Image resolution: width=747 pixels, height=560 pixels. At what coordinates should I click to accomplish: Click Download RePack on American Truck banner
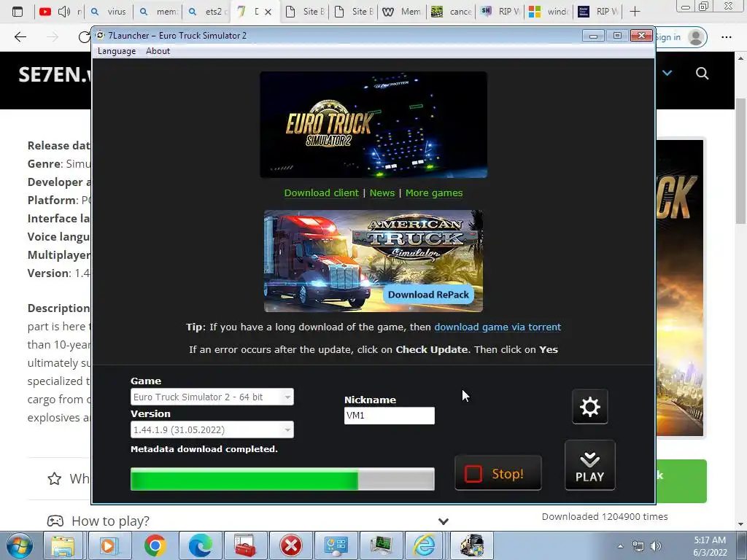coord(428,295)
